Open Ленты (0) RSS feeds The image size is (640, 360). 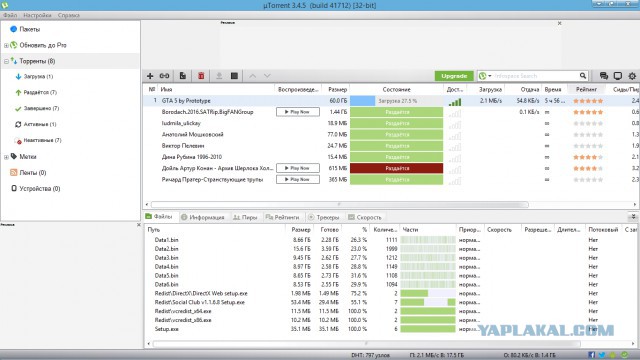tap(33, 173)
